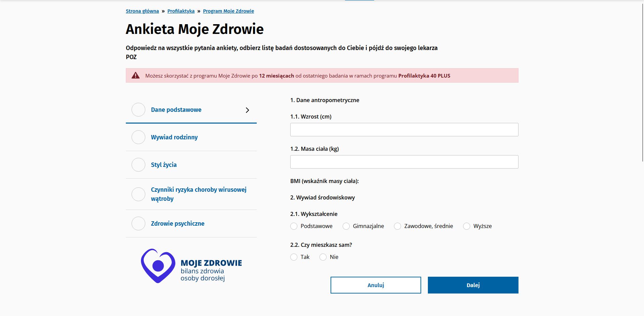
Task: Choose Tak for living alone question
Action: coord(294,257)
